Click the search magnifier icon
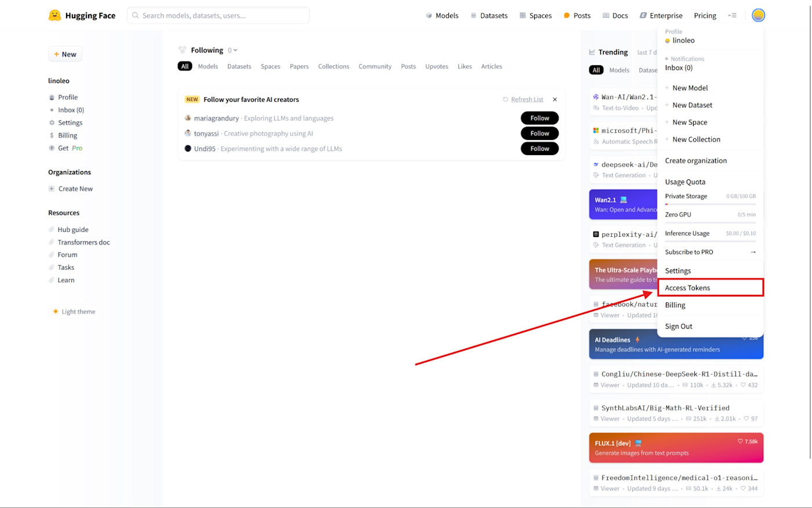The width and height of the screenshot is (812, 508). [135, 16]
